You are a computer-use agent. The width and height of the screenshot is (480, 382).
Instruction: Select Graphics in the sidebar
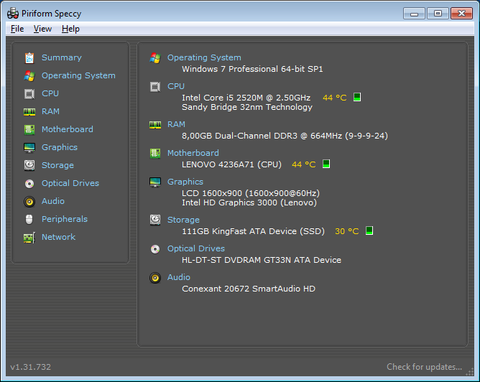coord(59,147)
